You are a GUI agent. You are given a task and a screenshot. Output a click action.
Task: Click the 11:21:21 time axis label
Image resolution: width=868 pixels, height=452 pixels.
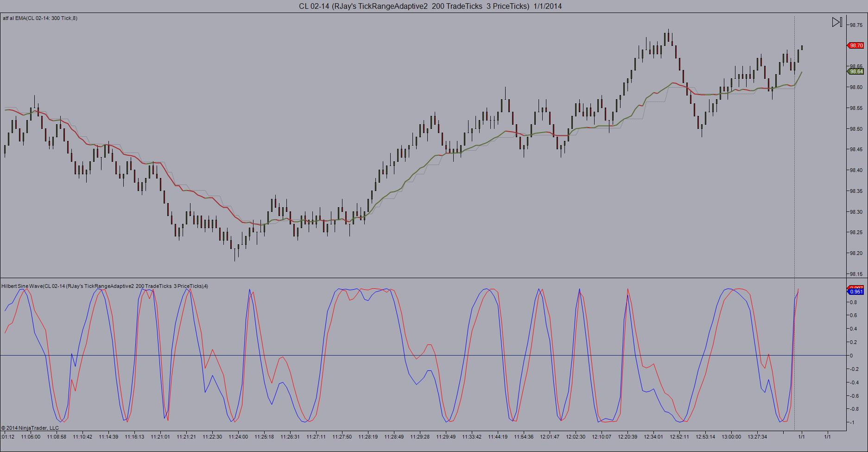[187, 436]
